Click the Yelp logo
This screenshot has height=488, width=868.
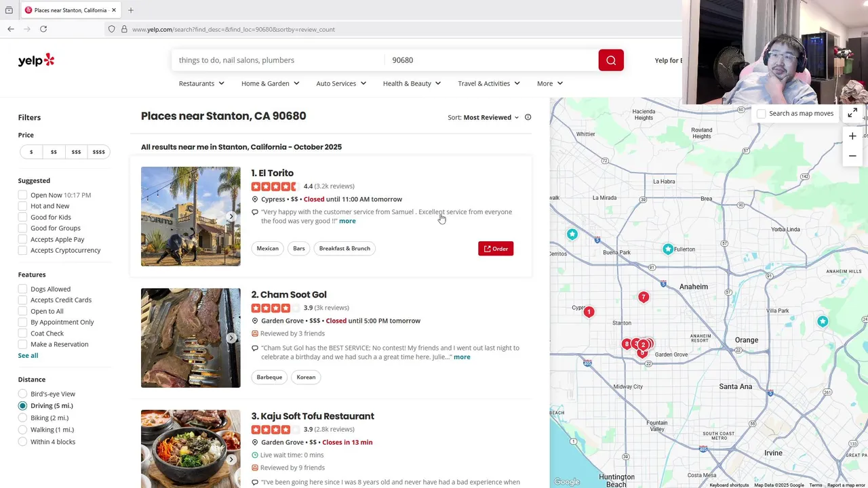coord(36,60)
